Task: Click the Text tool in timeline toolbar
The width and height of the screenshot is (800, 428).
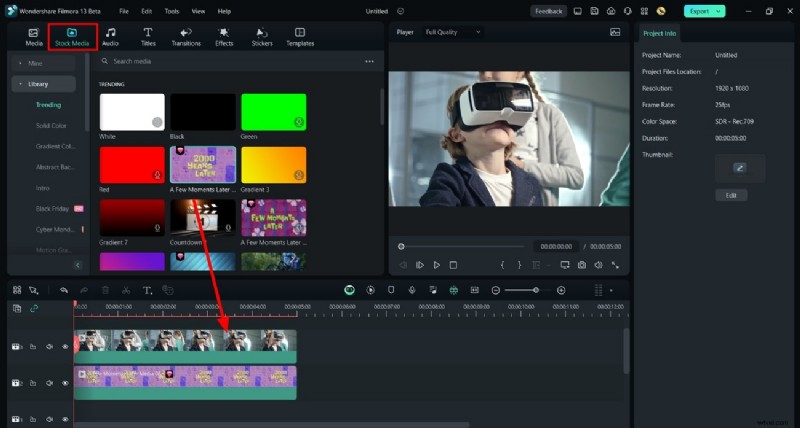Action: tap(147, 290)
